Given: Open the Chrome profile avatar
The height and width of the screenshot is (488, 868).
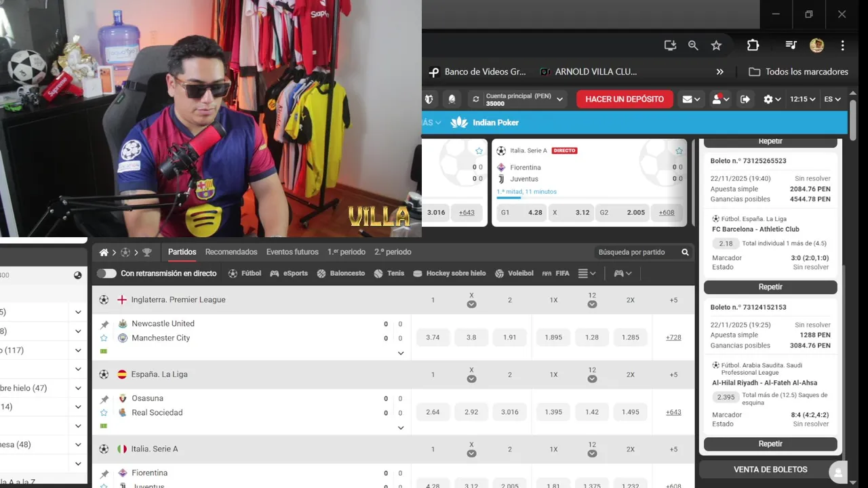Looking at the screenshot, I should click(x=816, y=45).
